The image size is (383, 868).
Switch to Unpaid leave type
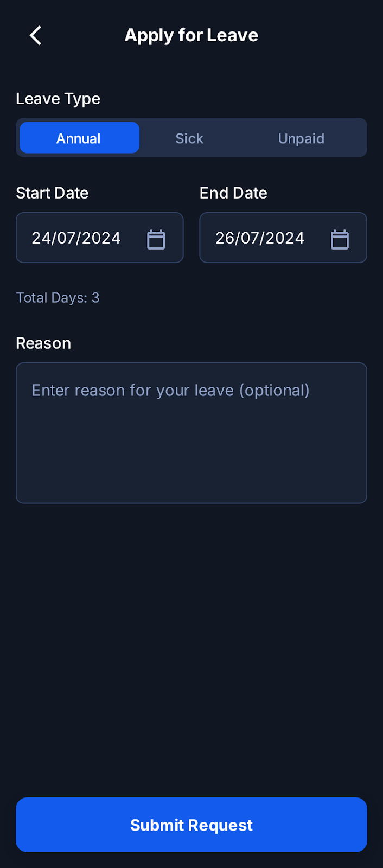[x=301, y=138]
